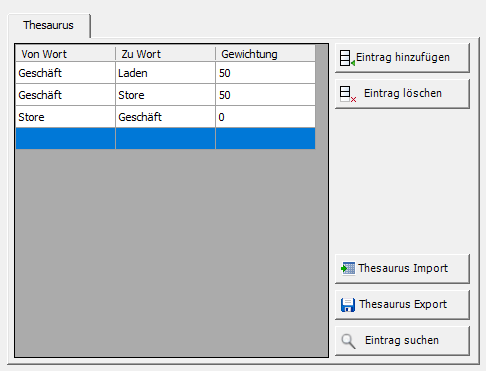486x371 pixels.
Task: Select the Laden cell
Action: pyautogui.click(x=165, y=73)
